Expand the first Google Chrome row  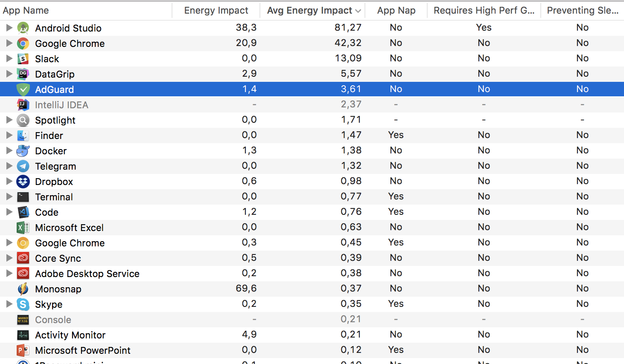(x=9, y=43)
